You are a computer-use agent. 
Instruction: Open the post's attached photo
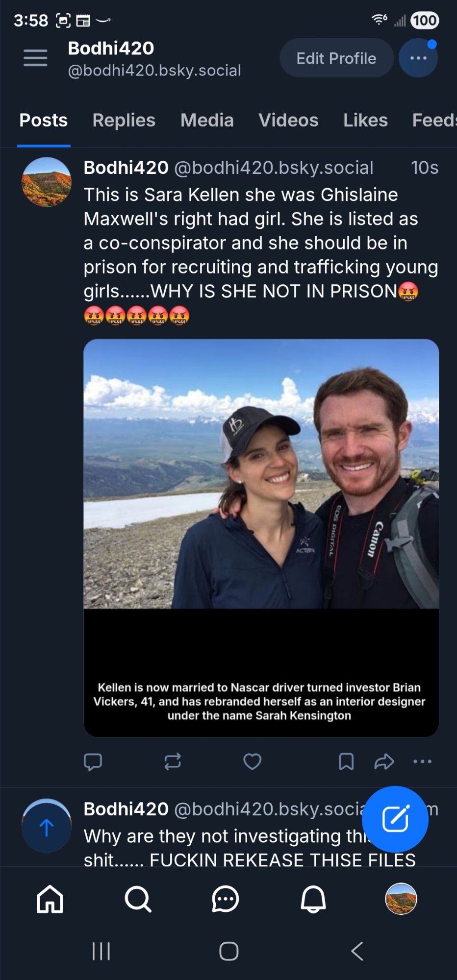pos(261,490)
